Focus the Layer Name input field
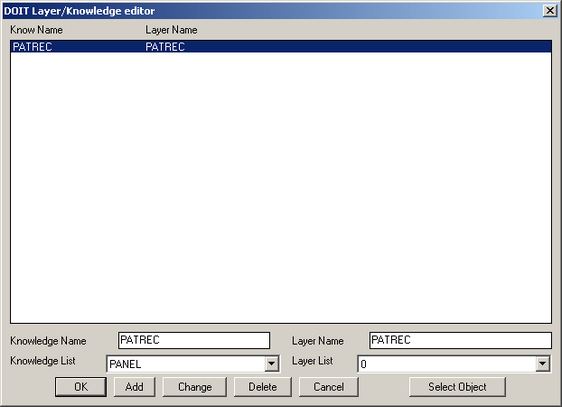The width and height of the screenshot is (562, 407). 460,340
